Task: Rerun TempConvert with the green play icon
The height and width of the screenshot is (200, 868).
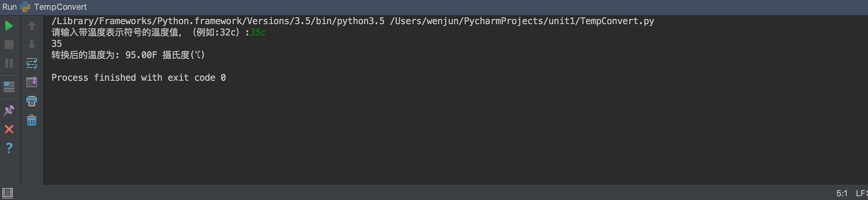Action: point(9,26)
